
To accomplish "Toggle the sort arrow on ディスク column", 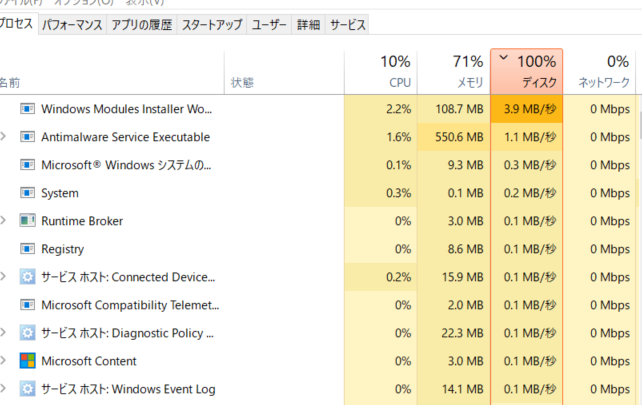I will 504,58.
